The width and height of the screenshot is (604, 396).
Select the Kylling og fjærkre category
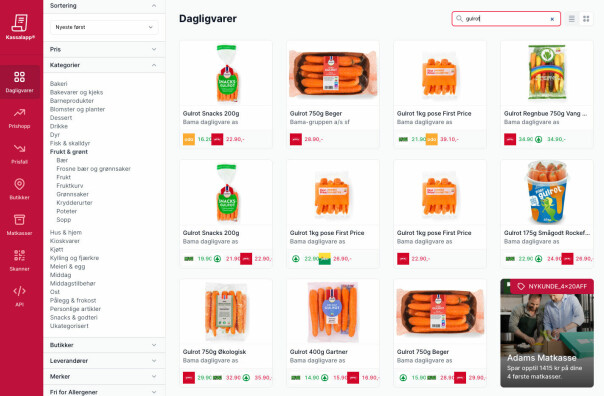click(74, 258)
